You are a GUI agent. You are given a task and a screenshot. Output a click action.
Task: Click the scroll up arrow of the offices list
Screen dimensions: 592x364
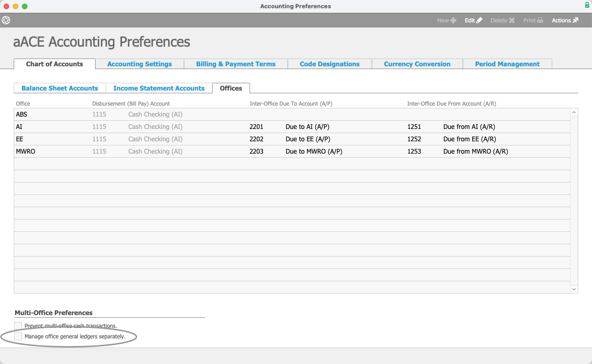tap(574, 112)
